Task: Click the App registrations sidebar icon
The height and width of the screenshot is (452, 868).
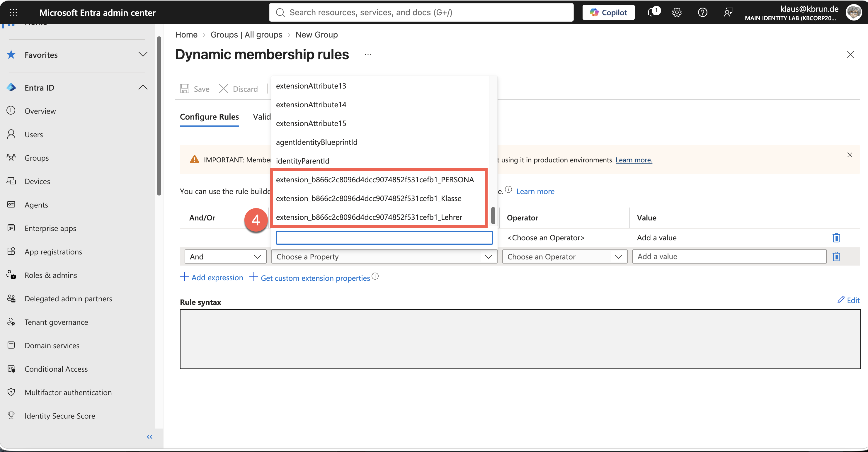Action: 11,252
